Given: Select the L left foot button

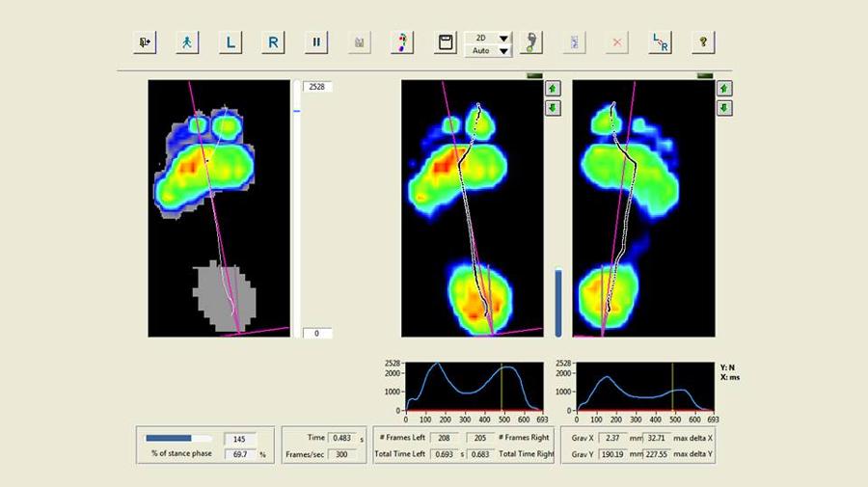Looking at the screenshot, I should [x=231, y=42].
